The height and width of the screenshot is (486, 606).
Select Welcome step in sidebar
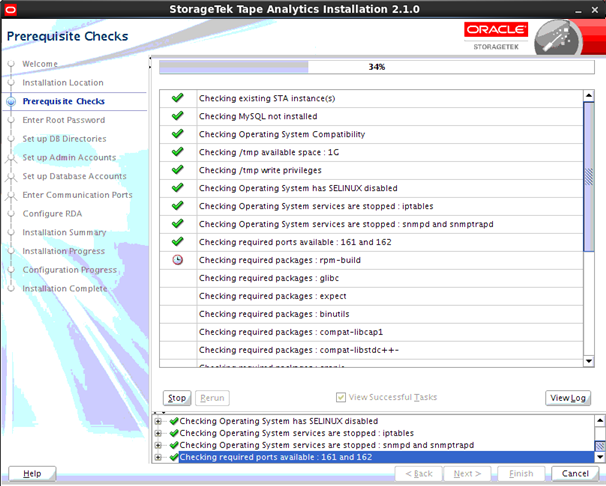[40, 64]
